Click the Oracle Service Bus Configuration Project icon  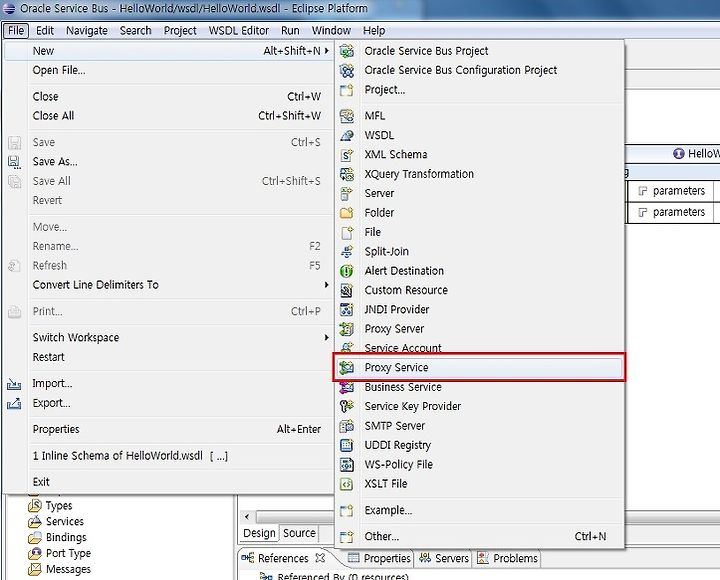pos(347,70)
